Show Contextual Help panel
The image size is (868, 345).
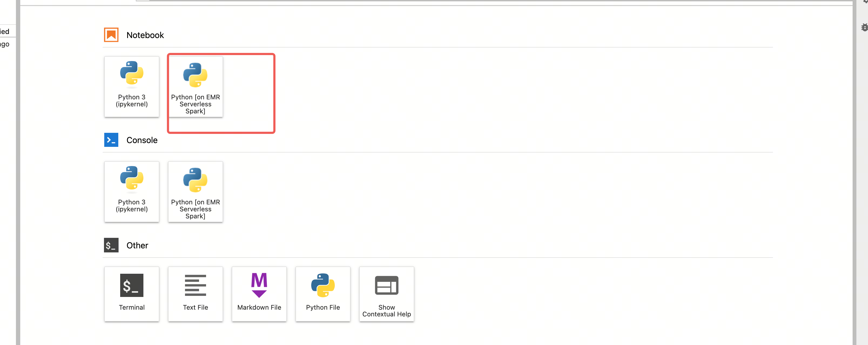click(386, 293)
